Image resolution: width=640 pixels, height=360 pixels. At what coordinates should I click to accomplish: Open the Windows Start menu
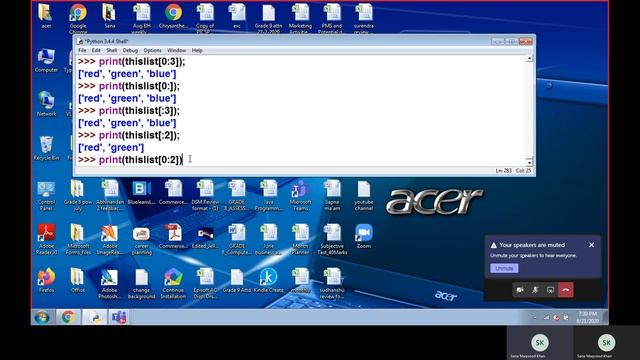click(x=42, y=317)
